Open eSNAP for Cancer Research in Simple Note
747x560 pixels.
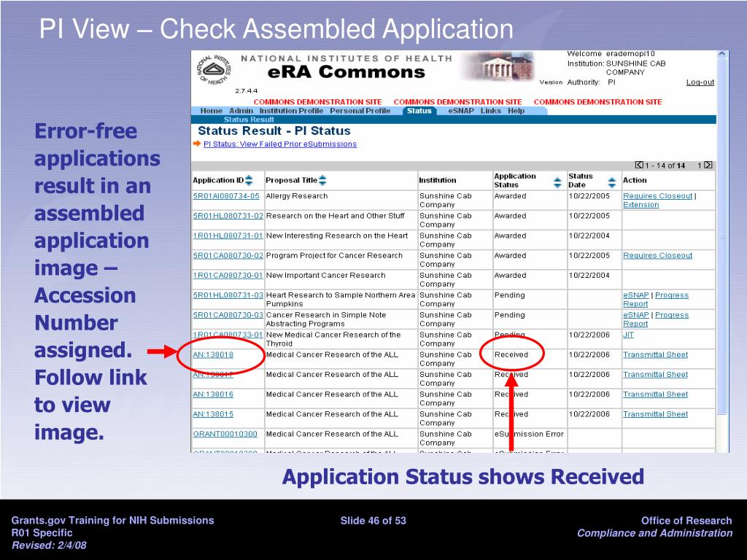[x=636, y=315]
